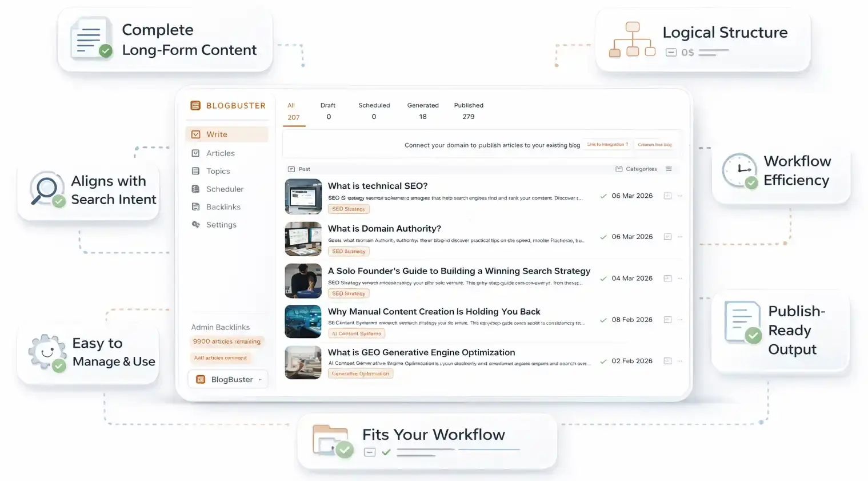
Task: Open more options for 'A Solo Founder's Guide' article
Action: [679, 279]
